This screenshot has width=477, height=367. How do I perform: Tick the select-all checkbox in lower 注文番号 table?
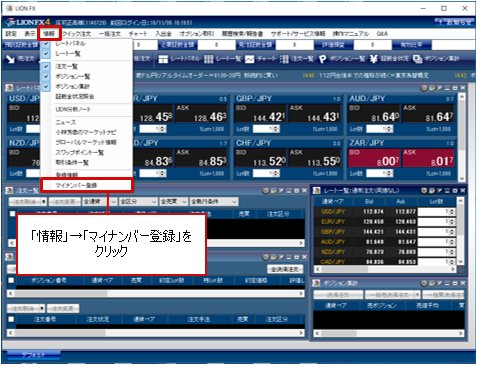[x=11, y=319]
